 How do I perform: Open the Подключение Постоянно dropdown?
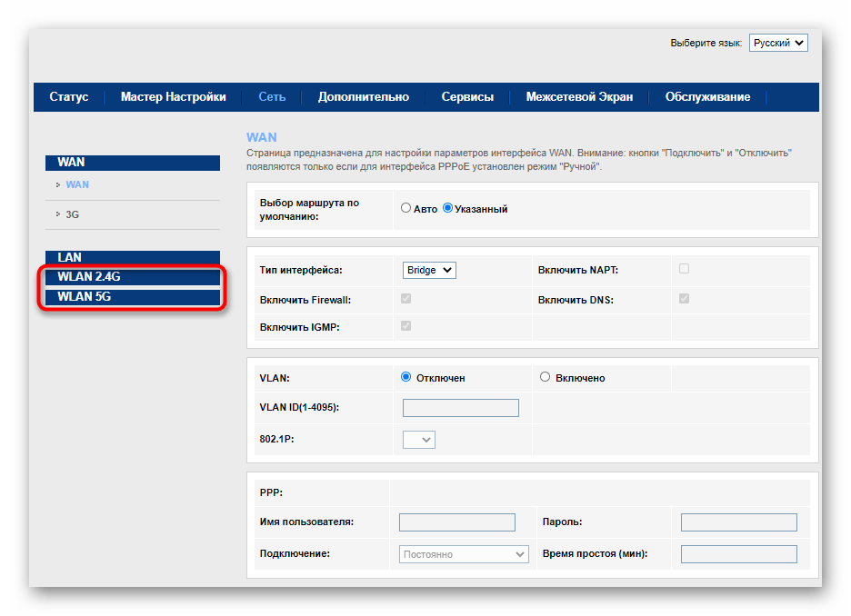coord(465,554)
